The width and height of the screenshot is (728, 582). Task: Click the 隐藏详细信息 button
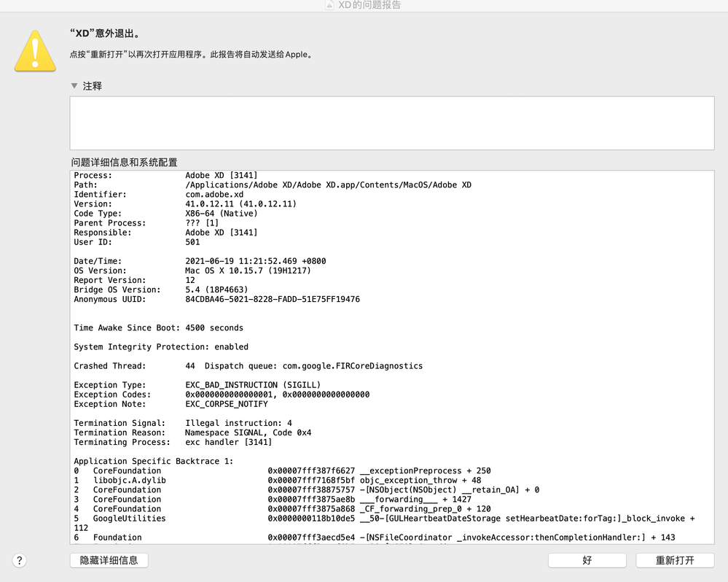tap(109, 560)
